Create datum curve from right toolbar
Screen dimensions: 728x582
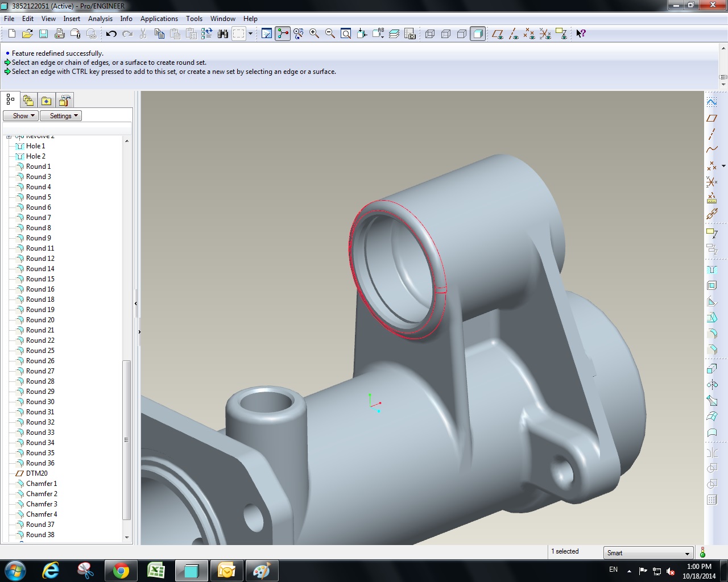(x=712, y=150)
